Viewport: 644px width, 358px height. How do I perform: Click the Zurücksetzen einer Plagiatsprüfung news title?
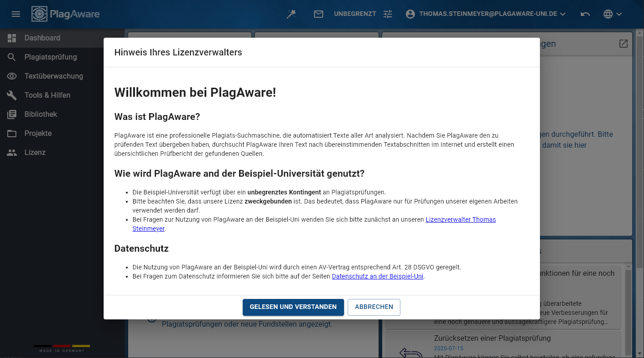[x=492, y=338]
